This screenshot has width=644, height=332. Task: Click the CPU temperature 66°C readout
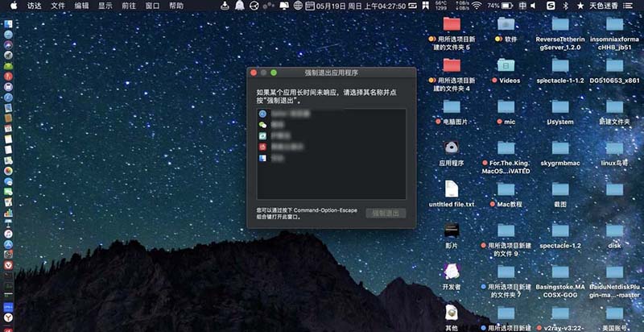pos(441,6)
